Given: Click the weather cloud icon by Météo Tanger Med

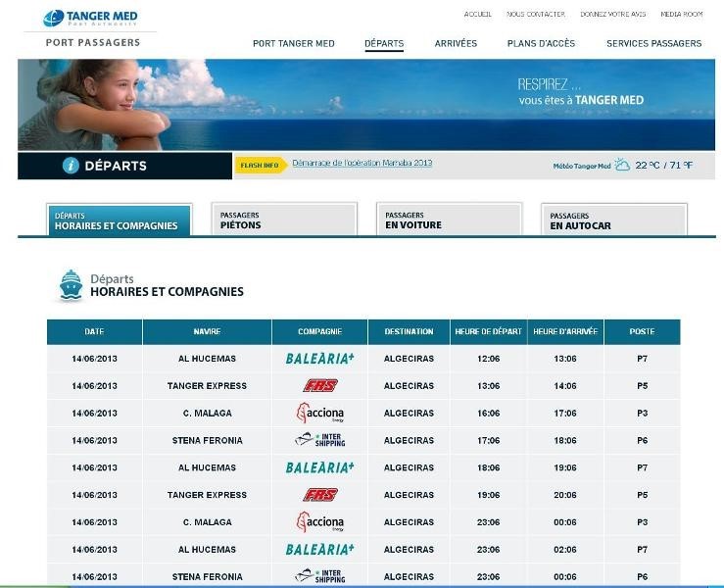Looking at the screenshot, I should 622,166.
